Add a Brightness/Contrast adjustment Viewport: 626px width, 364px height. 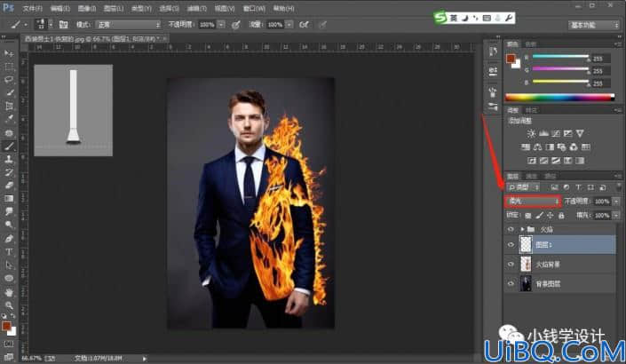[x=531, y=133]
